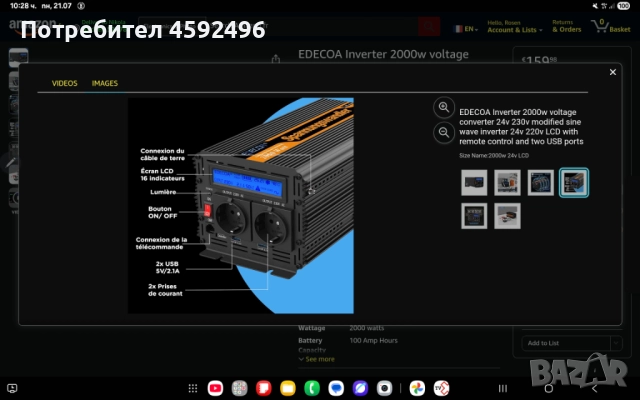640x400 pixels.
Task: Open thumbnail of the inverter display panel
Action: pyautogui.click(x=474, y=216)
